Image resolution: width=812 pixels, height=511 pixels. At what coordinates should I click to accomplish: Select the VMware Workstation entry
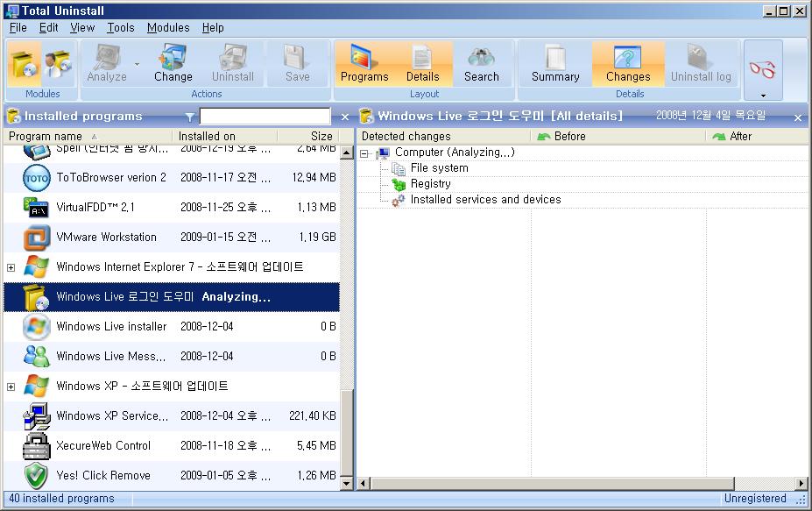click(x=172, y=238)
